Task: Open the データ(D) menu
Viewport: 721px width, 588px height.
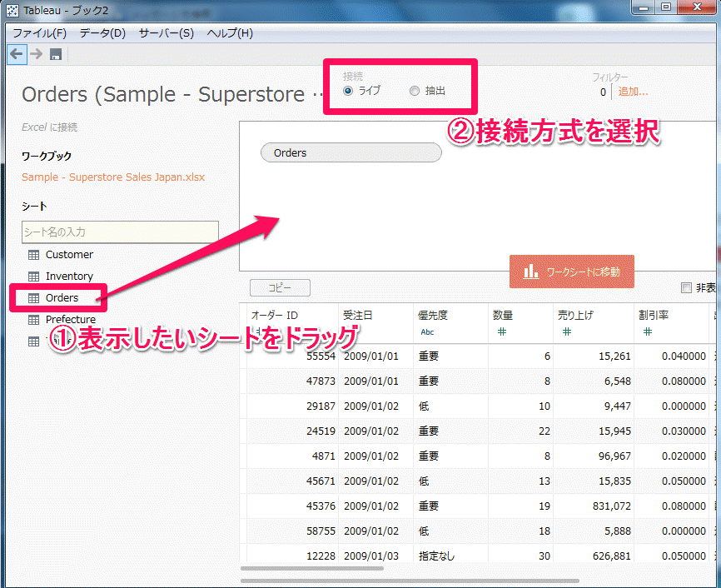Action: coord(102,33)
